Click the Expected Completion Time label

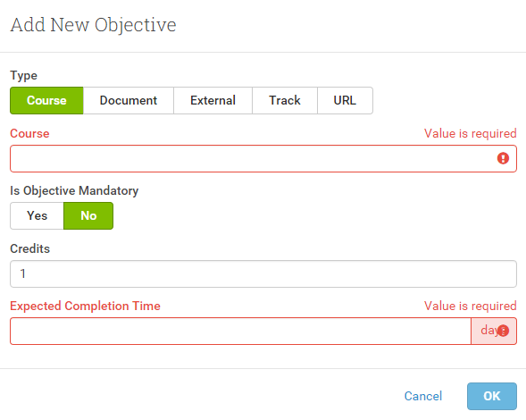(x=85, y=306)
